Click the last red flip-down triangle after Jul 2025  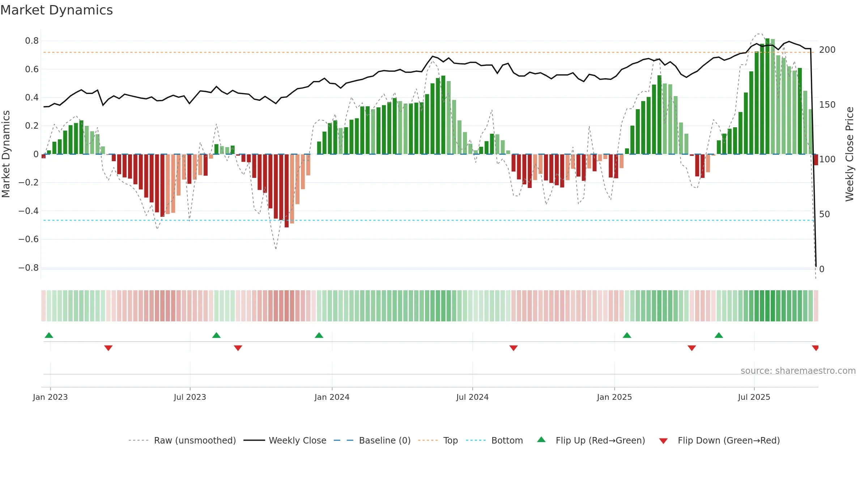point(815,348)
